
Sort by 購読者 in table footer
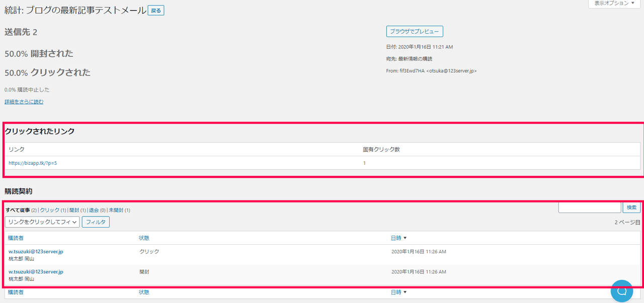pyautogui.click(x=16, y=292)
